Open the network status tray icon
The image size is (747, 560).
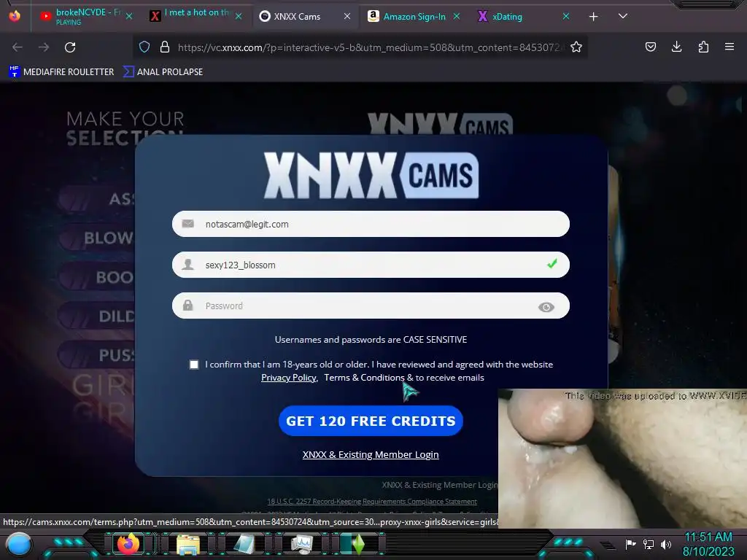[x=649, y=544]
